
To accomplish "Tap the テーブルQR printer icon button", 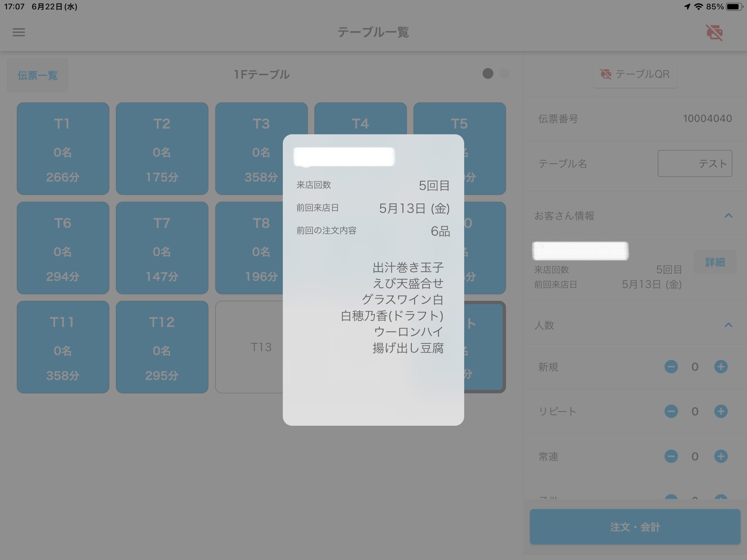I will [635, 74].
